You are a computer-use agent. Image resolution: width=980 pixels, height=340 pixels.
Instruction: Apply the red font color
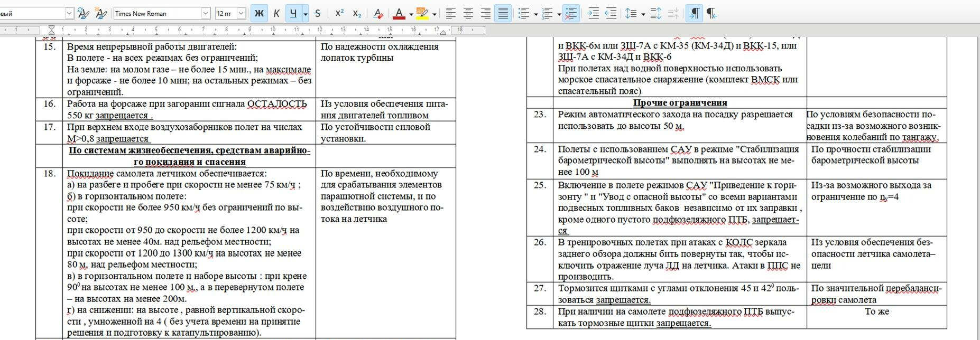(399, 13)
